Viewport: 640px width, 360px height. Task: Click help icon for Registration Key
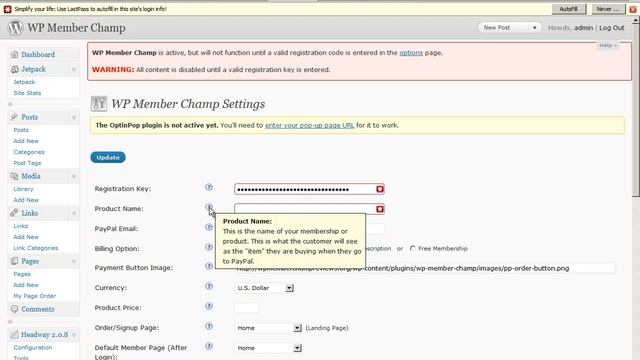[209, 187]
